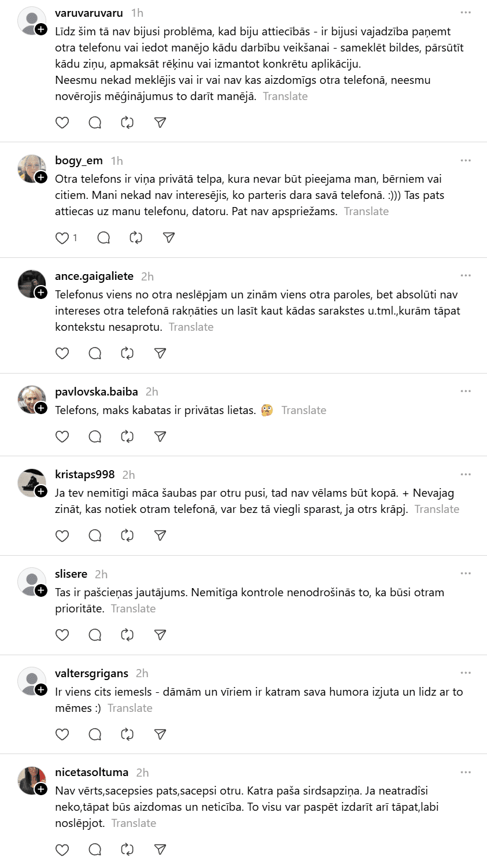This screenshot has width=487, height=868.
Task: Open nicetasoltuma's profile via username
Action: (91, 772)
